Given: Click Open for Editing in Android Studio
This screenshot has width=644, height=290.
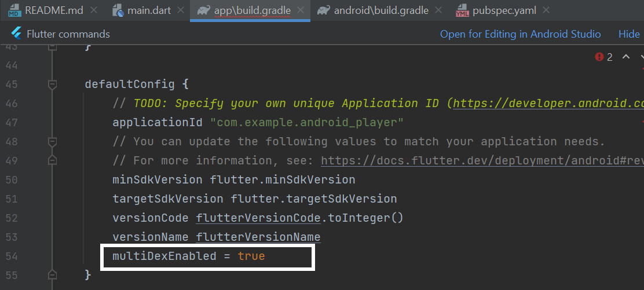Looking at the screenshot, I should coord(520,34).
